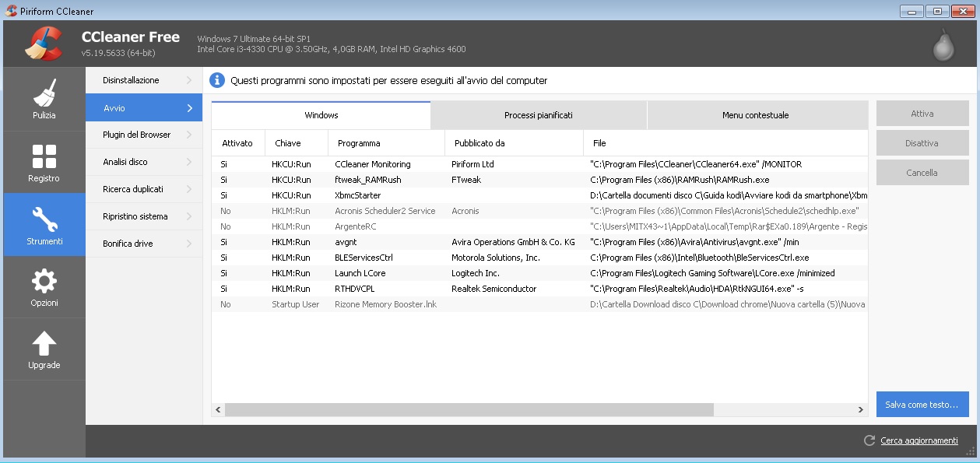Click the refresh icon beside Cerca aggiornamenti

(x=869, y=440)
